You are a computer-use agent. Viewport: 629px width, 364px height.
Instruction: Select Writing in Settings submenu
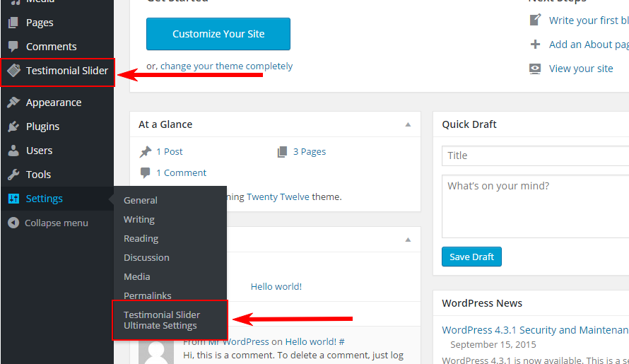[139, 220]
